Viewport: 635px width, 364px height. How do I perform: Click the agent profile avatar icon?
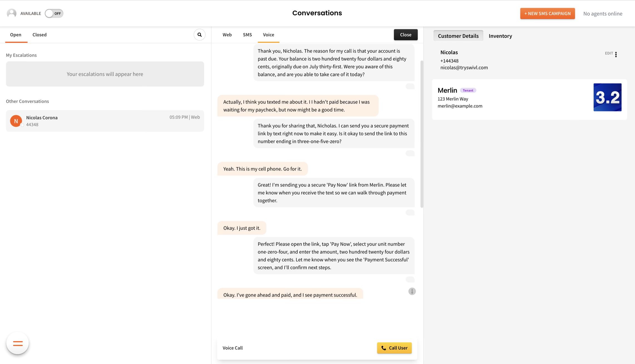pos(11,13)
